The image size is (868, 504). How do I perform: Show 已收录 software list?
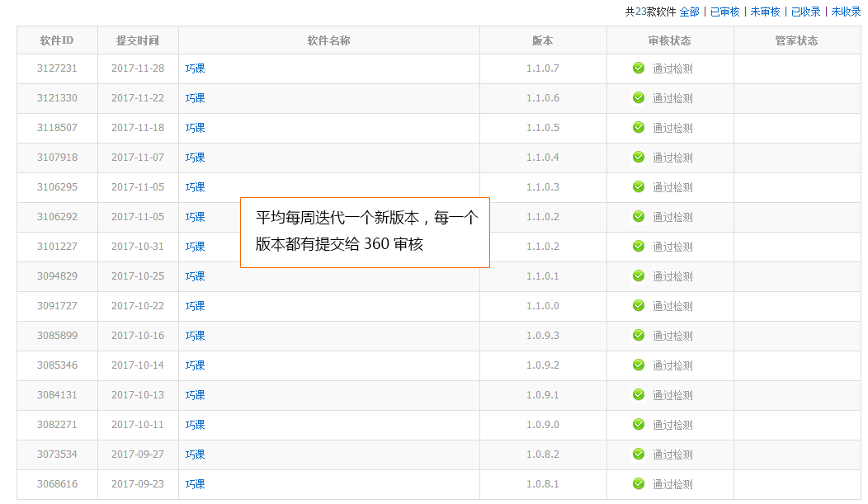pyautogui.click(x=805, y=12)
